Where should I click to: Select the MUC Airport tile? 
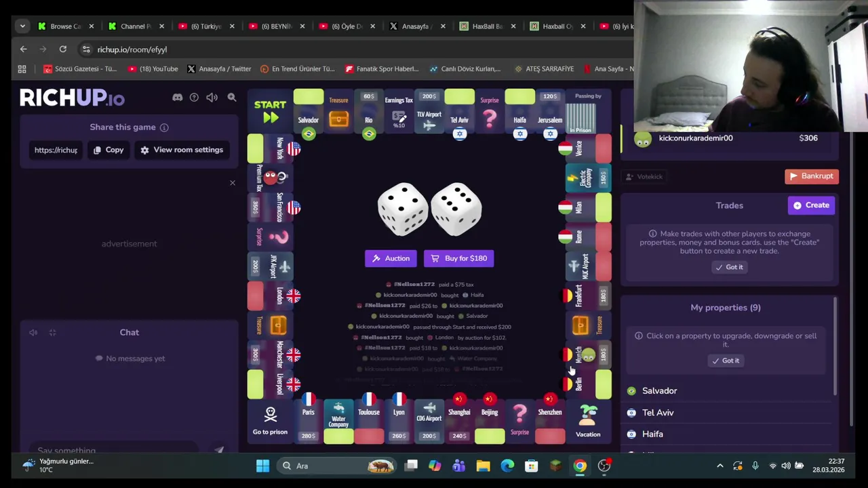tap(588, 266)
